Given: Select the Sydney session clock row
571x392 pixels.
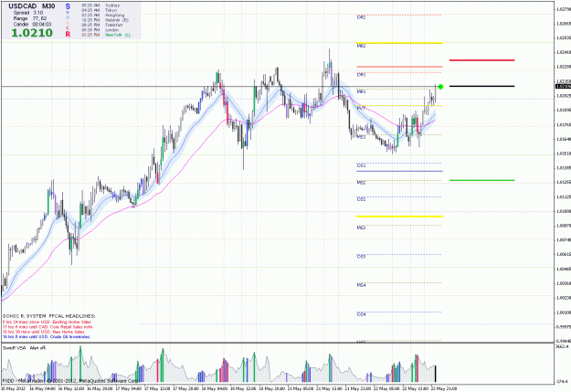Looking at the screenshot, I should pyautogui.click(x=100, y=5).
